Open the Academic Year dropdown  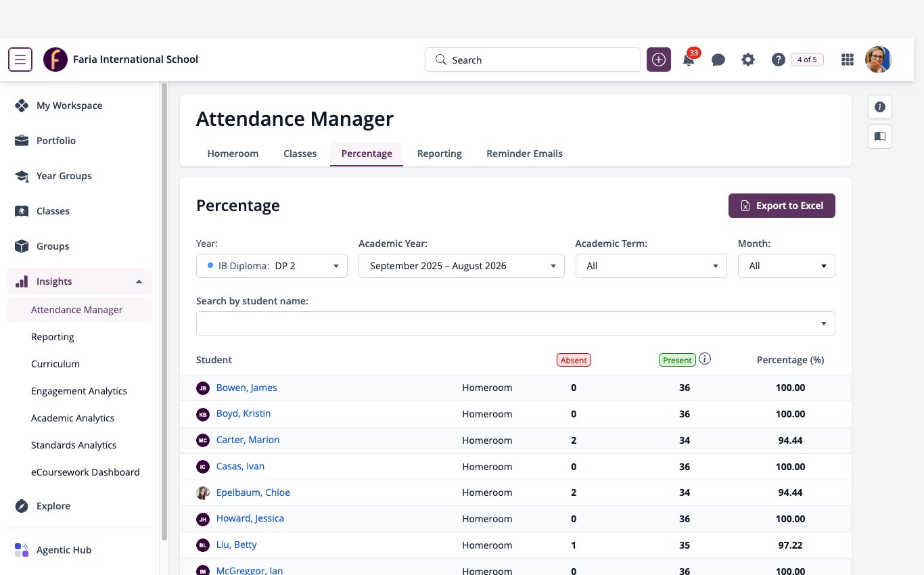(461, 266)
